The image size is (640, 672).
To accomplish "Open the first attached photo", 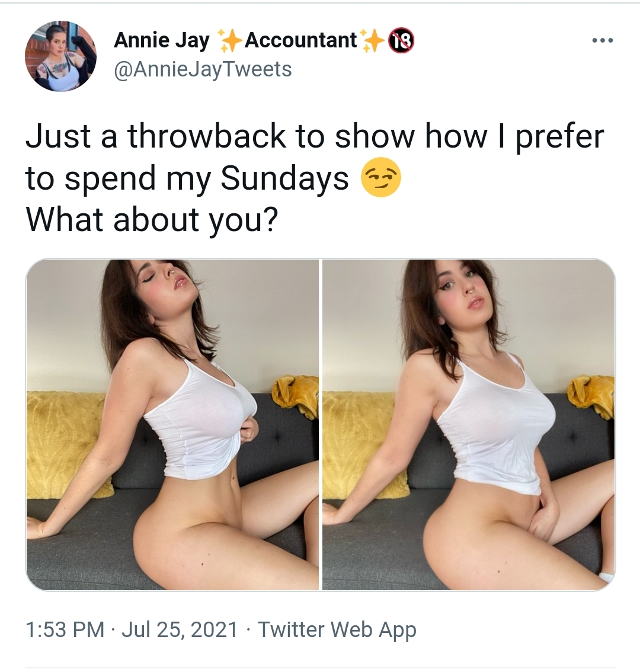I will [172, 424].
